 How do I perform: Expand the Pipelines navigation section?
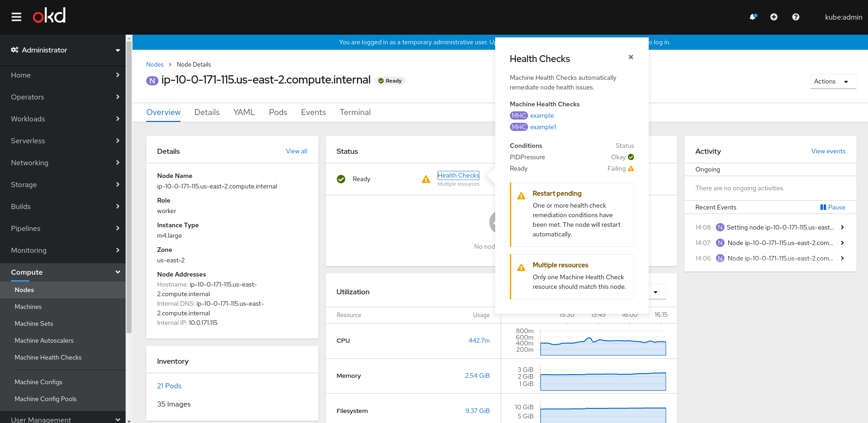63,229
